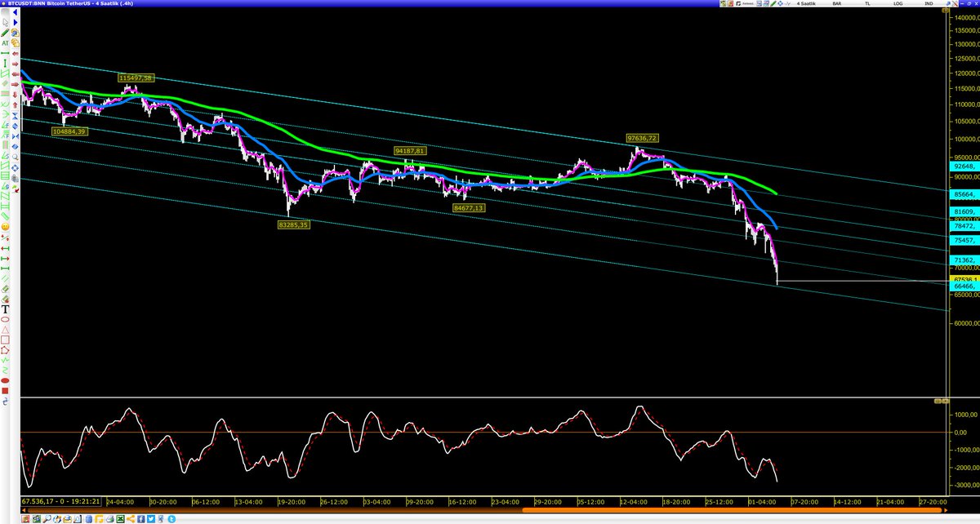The height and width of the screenshot is (524, 980).
Task: Select the green pencil drawing tool
Action: tap(5, 32)
